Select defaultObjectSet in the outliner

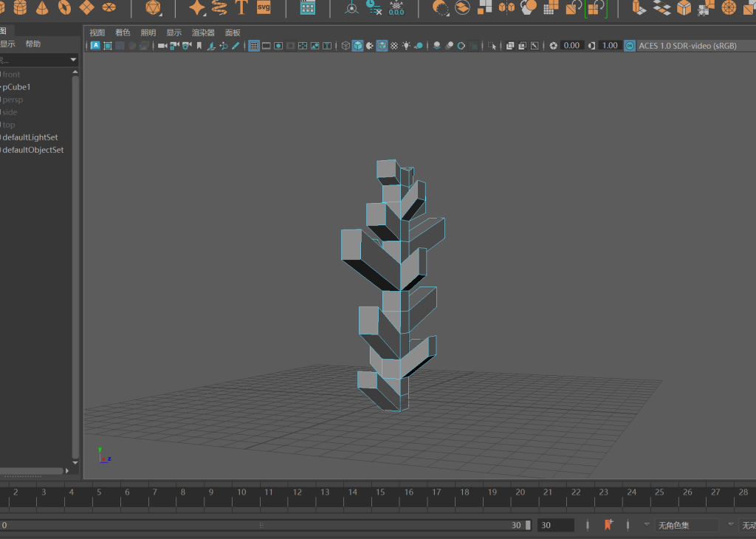click(x=32, y=150)
